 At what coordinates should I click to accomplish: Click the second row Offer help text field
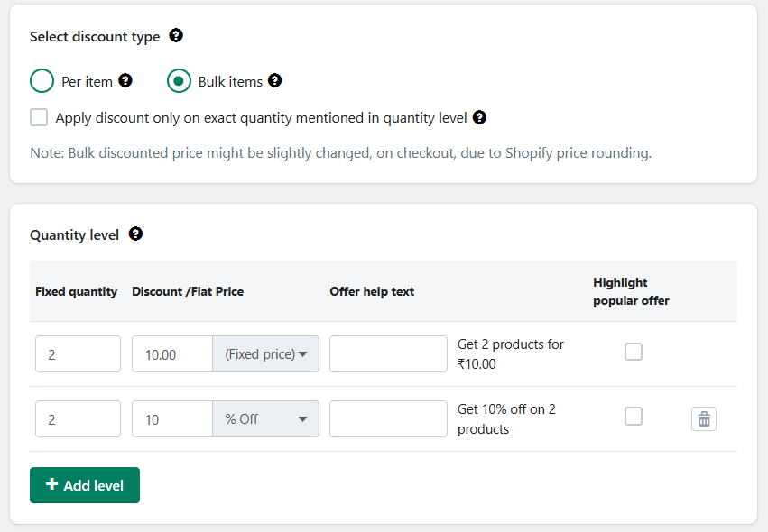click(388, 419)
